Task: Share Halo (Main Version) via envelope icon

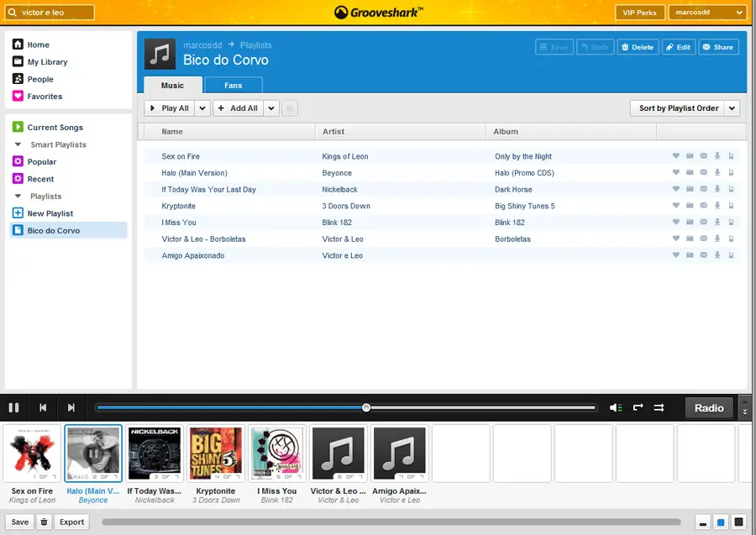Action: (704, 172)
